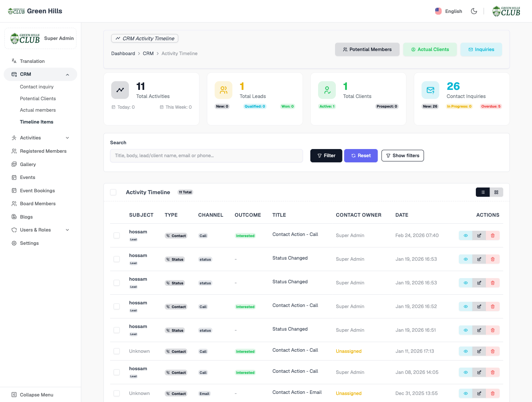The width and height of the screenshot is (532, 402).
Task: Select Timeline Items in sidebar
Action: click(37, 122)
